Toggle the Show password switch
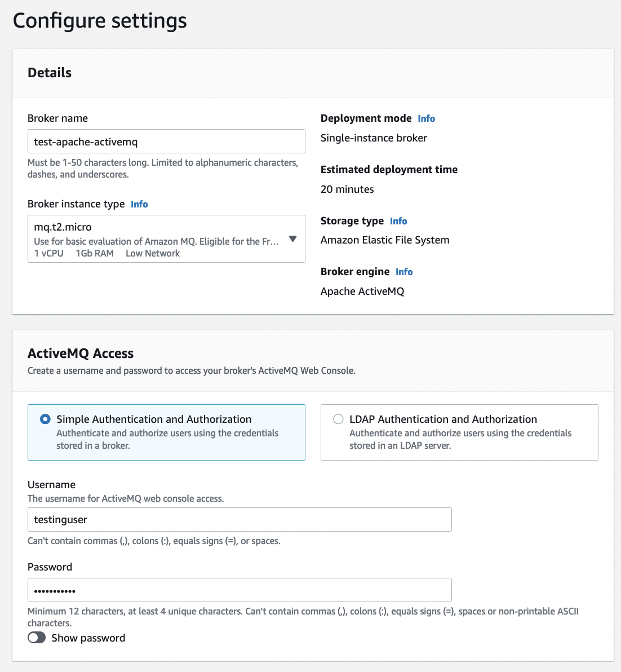The image size is (621, 672). [x=37, y=638]
